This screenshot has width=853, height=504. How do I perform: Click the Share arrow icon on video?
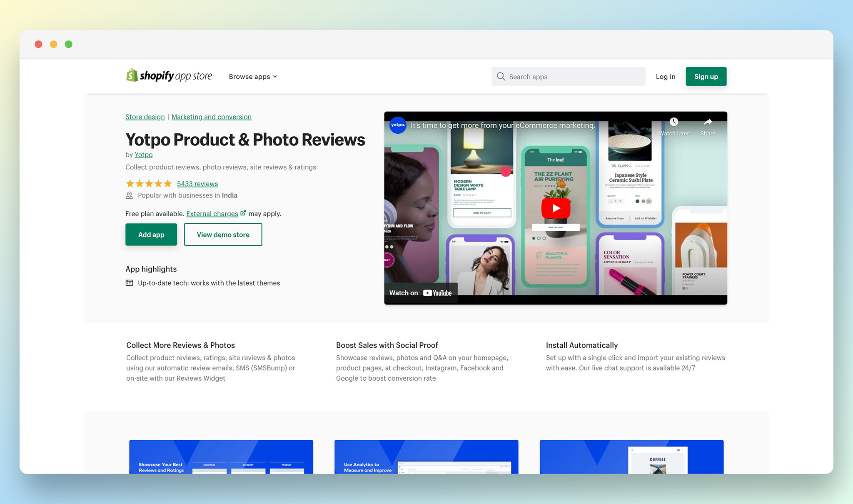click(708, 122)
